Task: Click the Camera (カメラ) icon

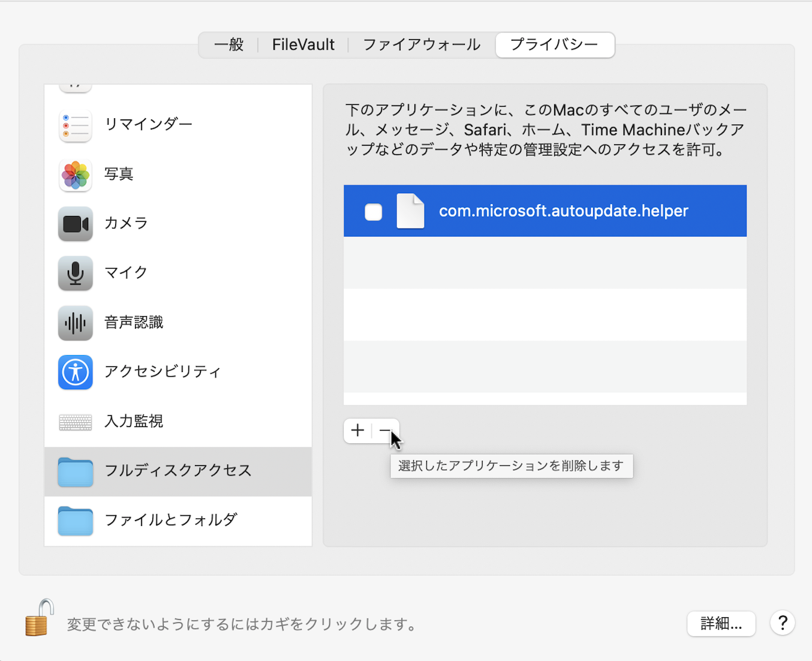Action: (x=75, y=224)
